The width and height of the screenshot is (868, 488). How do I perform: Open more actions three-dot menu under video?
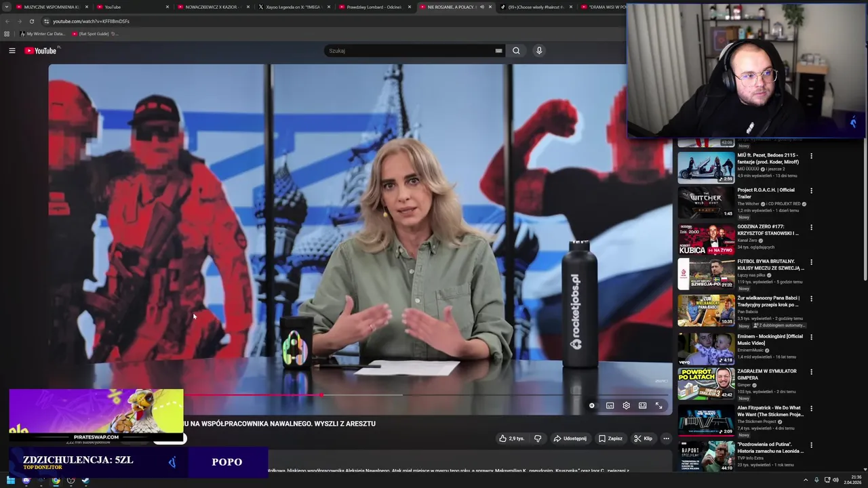(666, 439)
